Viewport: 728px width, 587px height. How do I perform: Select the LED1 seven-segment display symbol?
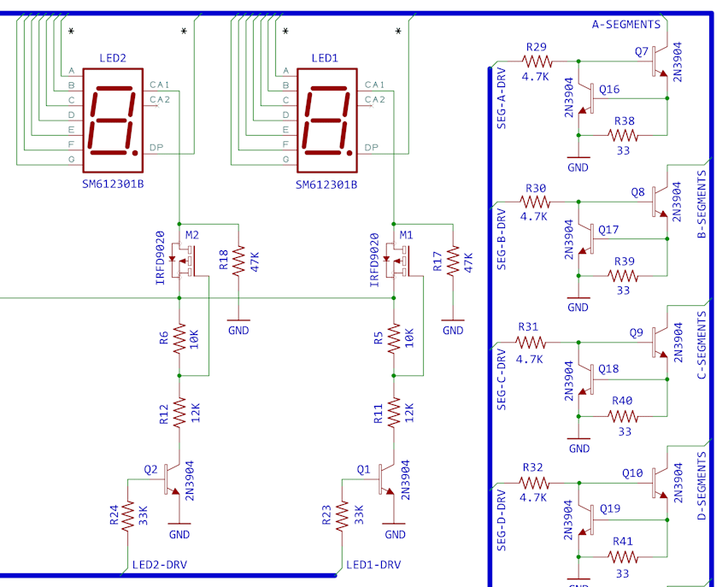[x=327, y=120]
